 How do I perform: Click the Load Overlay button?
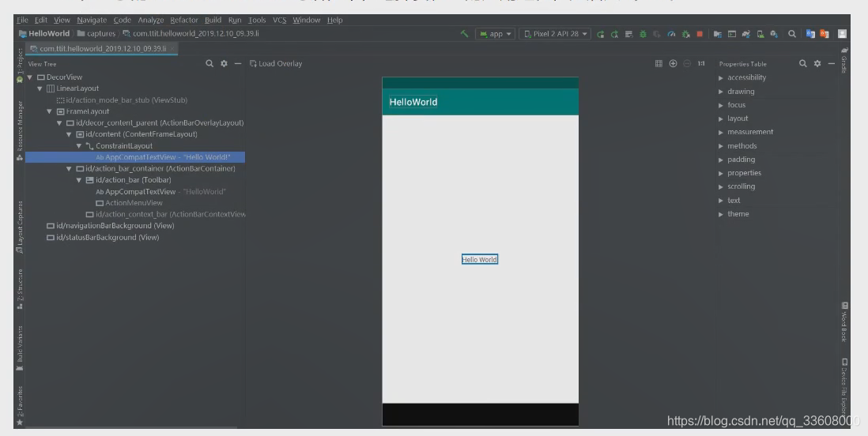pos(276,64)
